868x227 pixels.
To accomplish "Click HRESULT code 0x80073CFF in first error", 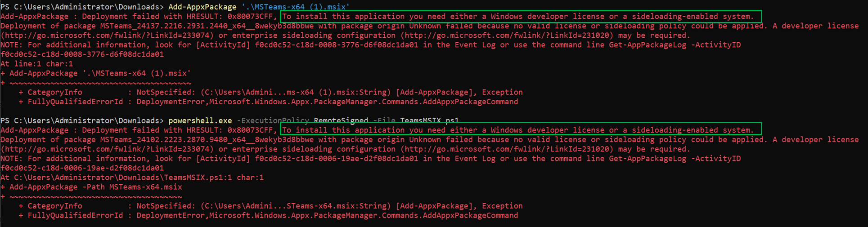I will (250, 17).
